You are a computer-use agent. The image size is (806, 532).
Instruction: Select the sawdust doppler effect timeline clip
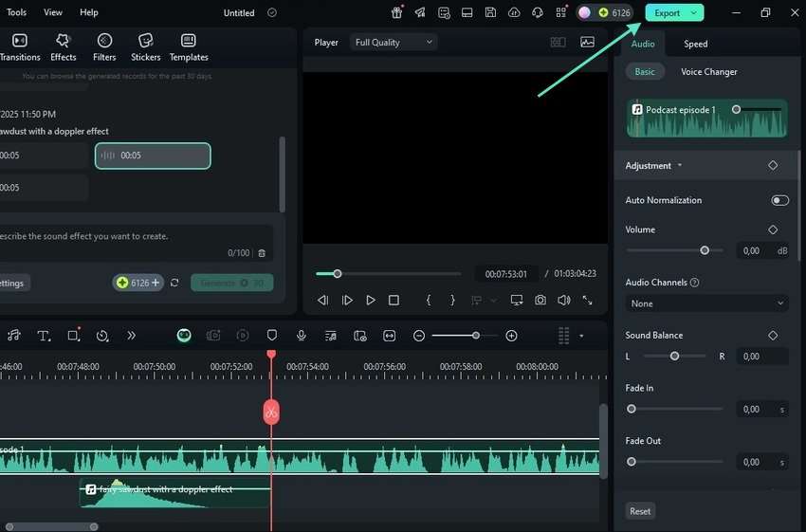pos(174,493)
